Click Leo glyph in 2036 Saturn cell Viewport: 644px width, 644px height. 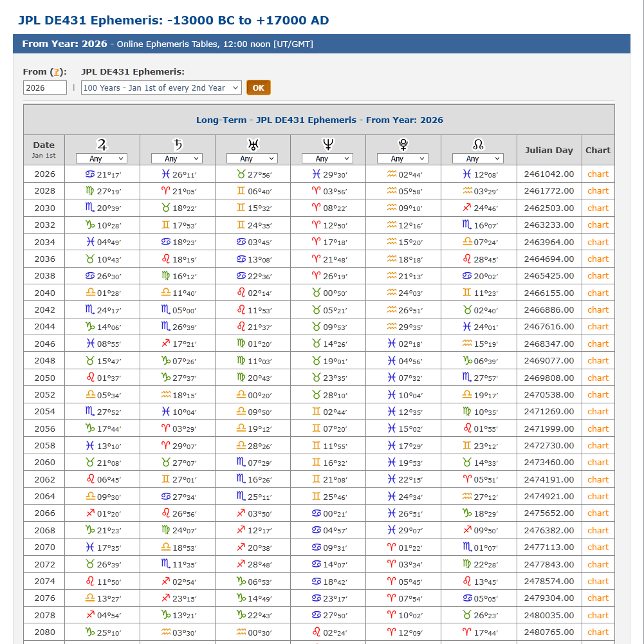(165, 259)
